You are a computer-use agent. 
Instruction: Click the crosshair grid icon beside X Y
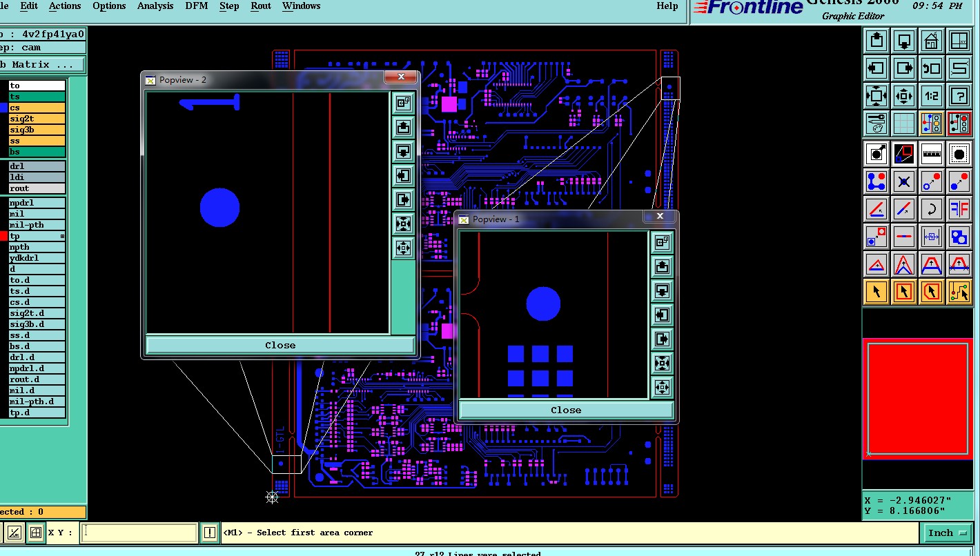coord(35,533)
